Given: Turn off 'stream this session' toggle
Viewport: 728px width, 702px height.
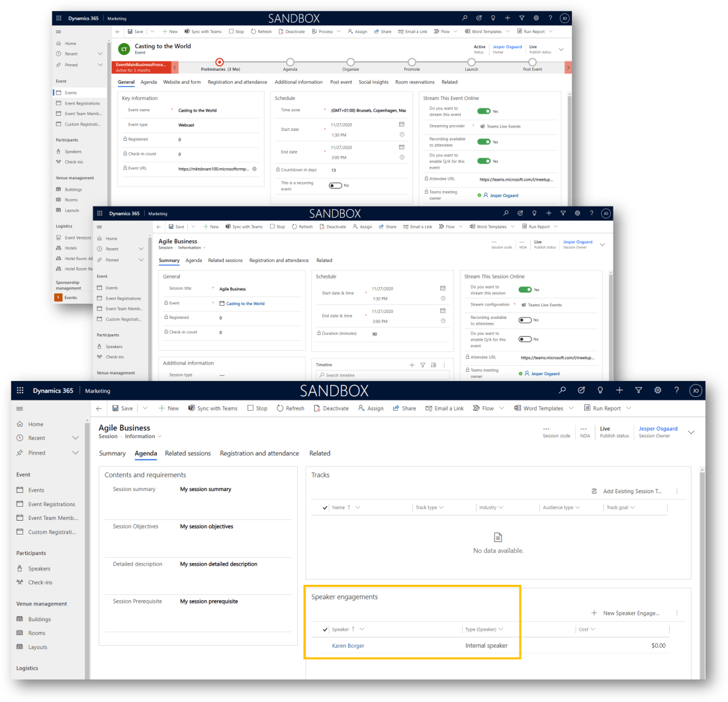Looking at the screenshot, I should 525,290.
